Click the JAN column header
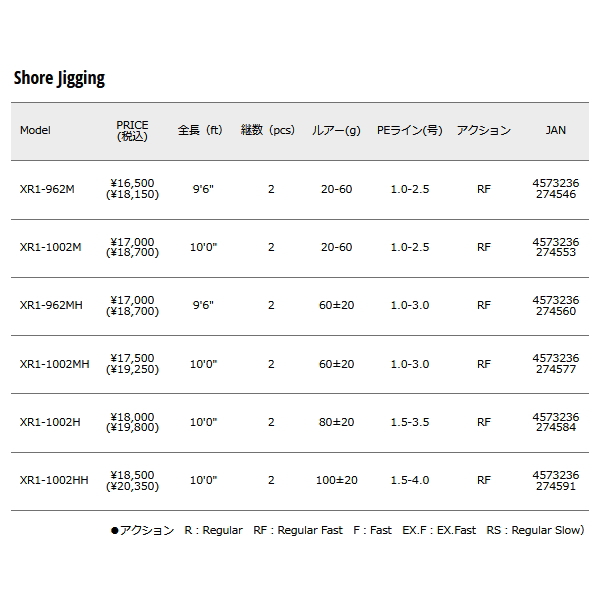This screenshot has width=600, height=600. tap(556, 131)
